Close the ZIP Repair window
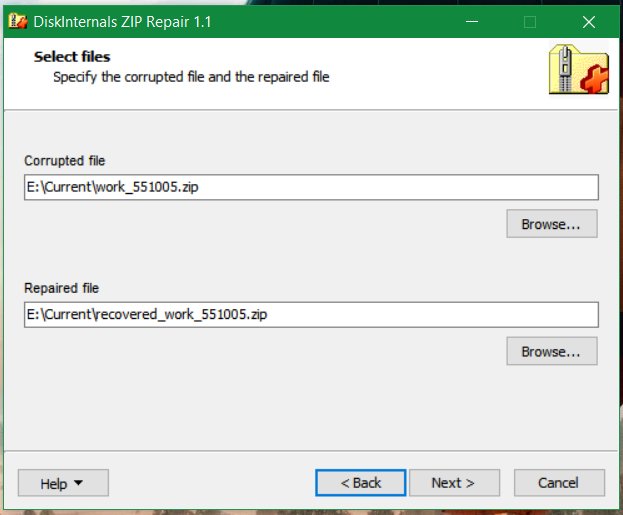Image resolution: width=623 pixels, height=515 pixels. tap(589, 21)
